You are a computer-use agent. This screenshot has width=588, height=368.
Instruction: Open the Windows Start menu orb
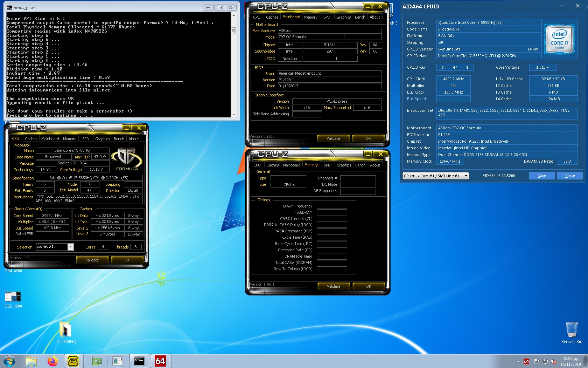coord(9,361)
